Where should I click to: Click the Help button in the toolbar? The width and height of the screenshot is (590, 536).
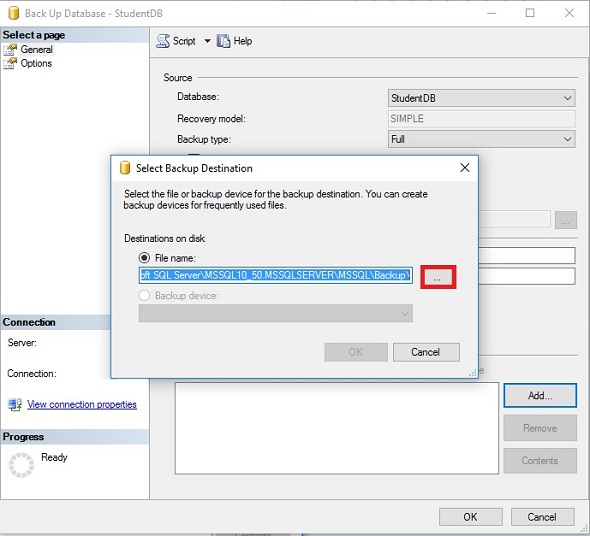click(234, 41)
